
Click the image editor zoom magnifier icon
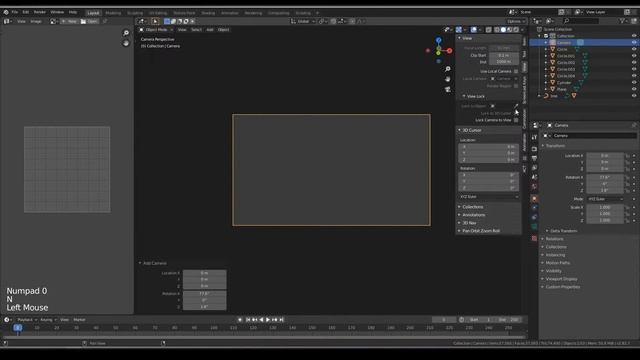pos(126,33)
